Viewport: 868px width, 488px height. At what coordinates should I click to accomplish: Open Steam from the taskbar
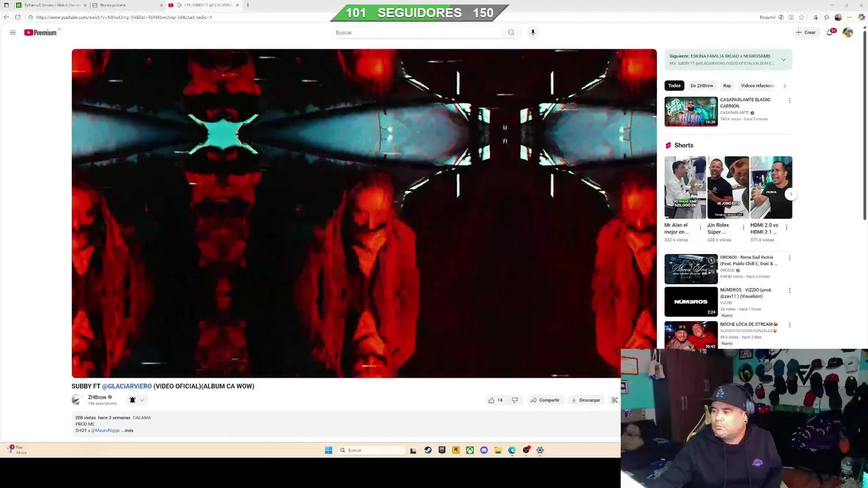pos(427,450)
